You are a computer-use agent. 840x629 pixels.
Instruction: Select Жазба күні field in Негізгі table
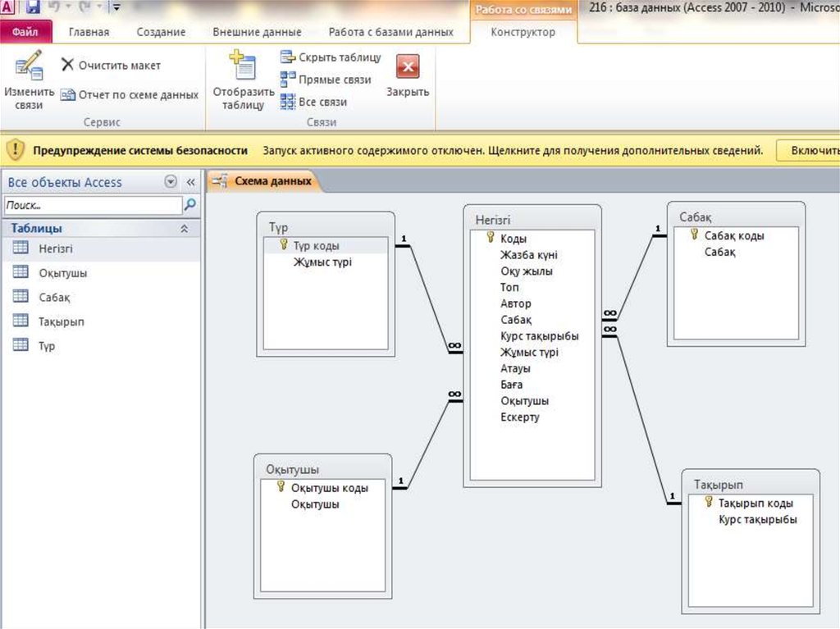(x=529, y=255)
